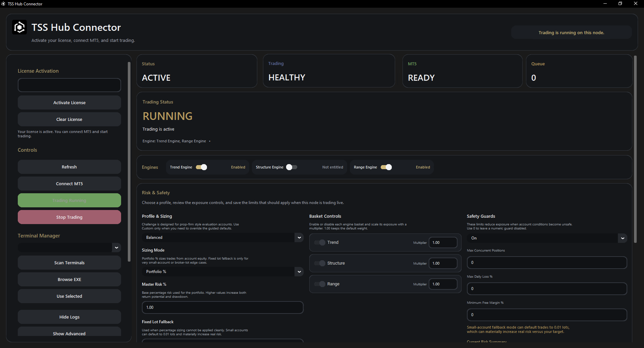
Task: Click the license key input field
Action: click(x=69, y=85)
